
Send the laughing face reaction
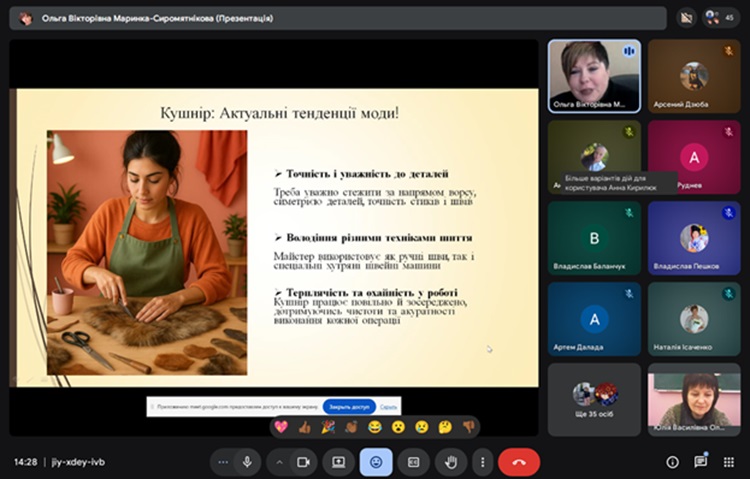coord(375,426)
